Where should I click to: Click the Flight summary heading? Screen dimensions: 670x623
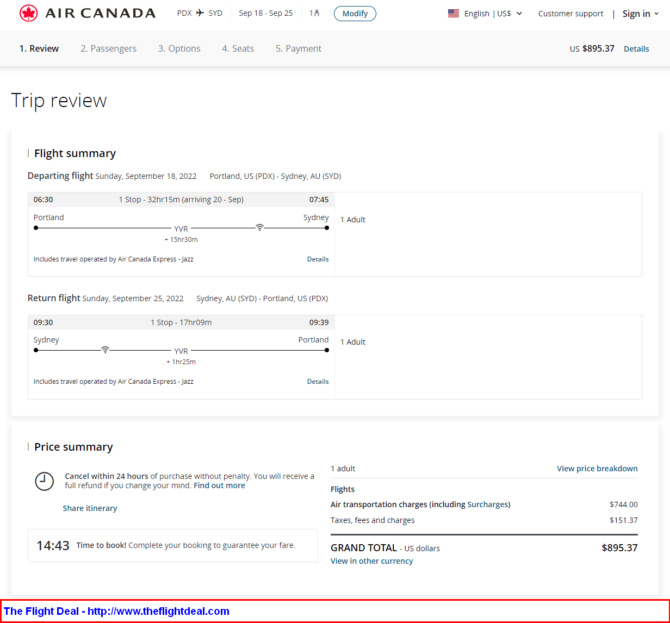point(75,153)
